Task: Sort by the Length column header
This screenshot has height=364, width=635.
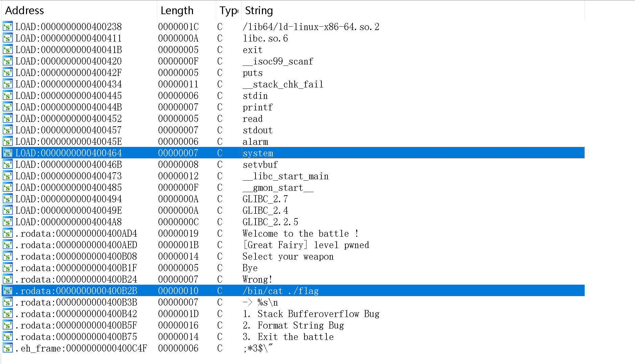Action: [x=177, y=10]
